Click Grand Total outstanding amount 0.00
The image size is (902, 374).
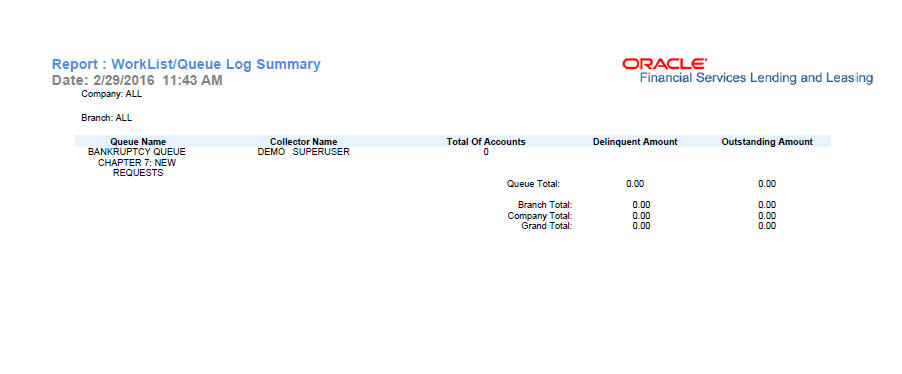tap(767, 226)
